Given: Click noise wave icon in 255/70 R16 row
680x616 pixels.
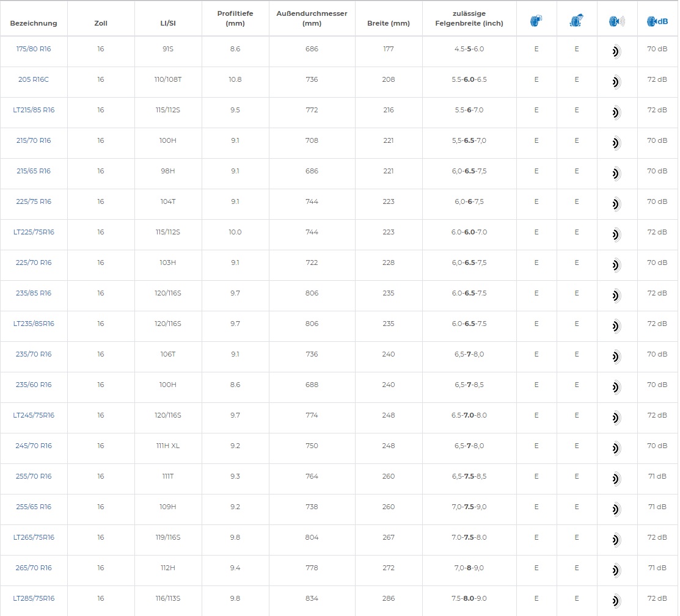Looking at the screenshot, I should [616, 479].
